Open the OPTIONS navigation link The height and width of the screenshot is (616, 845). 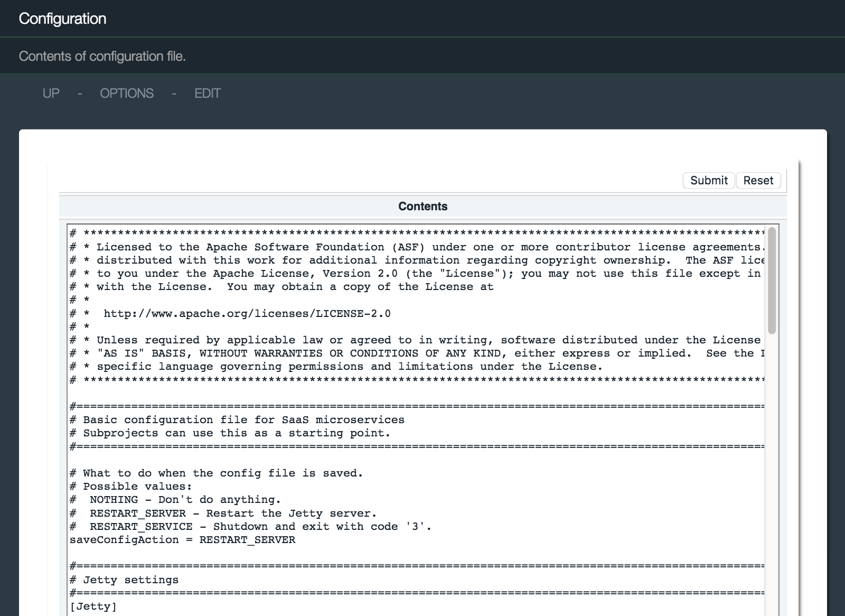[x=127, y=94]
